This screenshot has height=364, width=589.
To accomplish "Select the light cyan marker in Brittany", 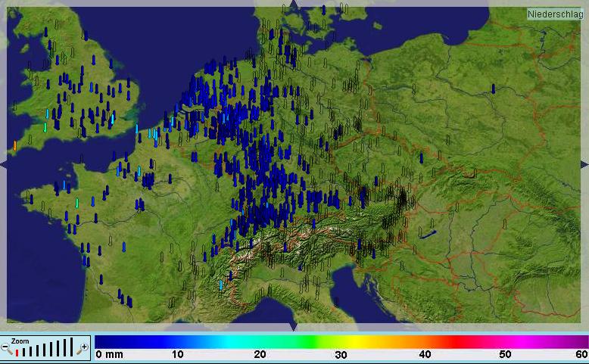I will point(77,203).
